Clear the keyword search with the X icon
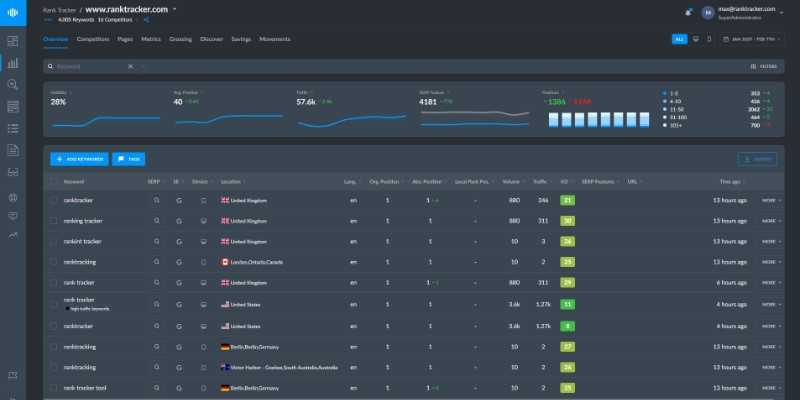 130,66
